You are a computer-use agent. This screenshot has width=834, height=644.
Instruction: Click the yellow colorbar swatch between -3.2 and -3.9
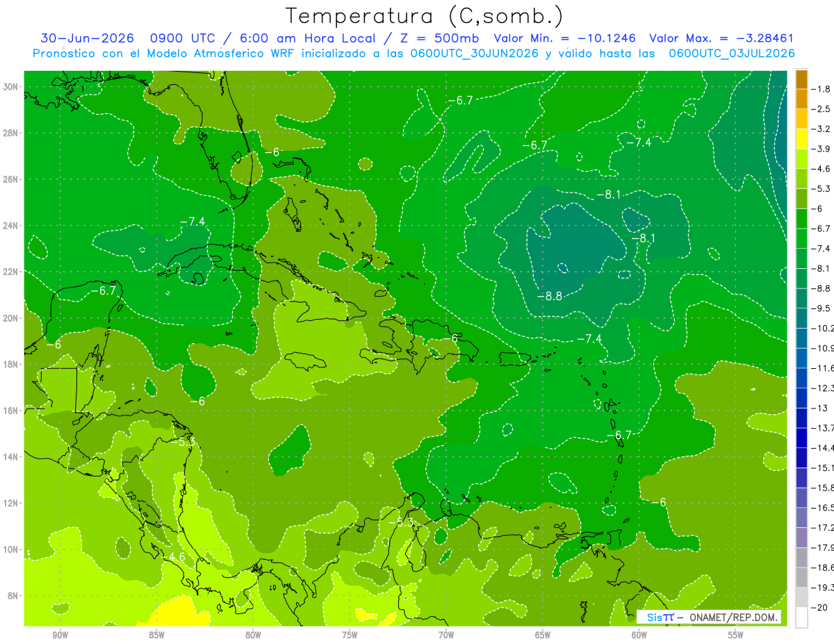pyautogui.click(x=801, y=139)
